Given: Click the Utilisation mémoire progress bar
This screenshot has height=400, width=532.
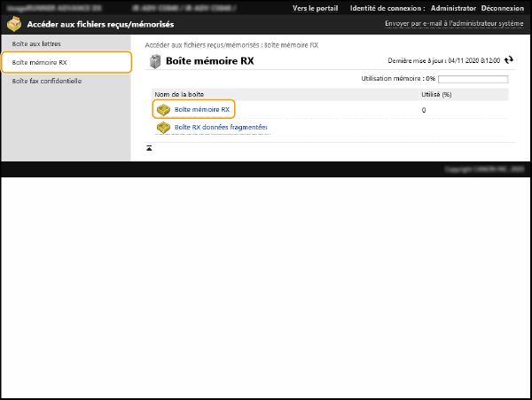Looking at the screenshot, I should pos(473,79).
